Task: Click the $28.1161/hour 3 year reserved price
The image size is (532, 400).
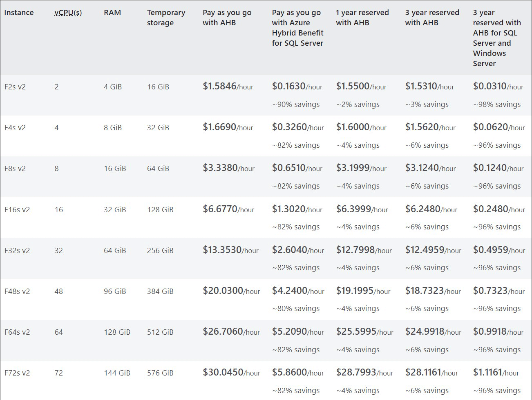Action: pyautogui.click(x=431, y=373)
